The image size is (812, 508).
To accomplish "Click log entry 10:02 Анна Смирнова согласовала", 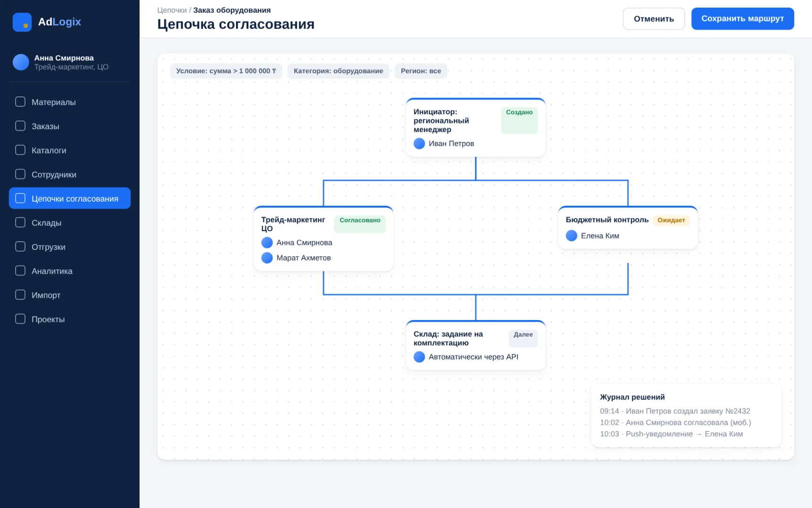I will (x=675, y=423).
